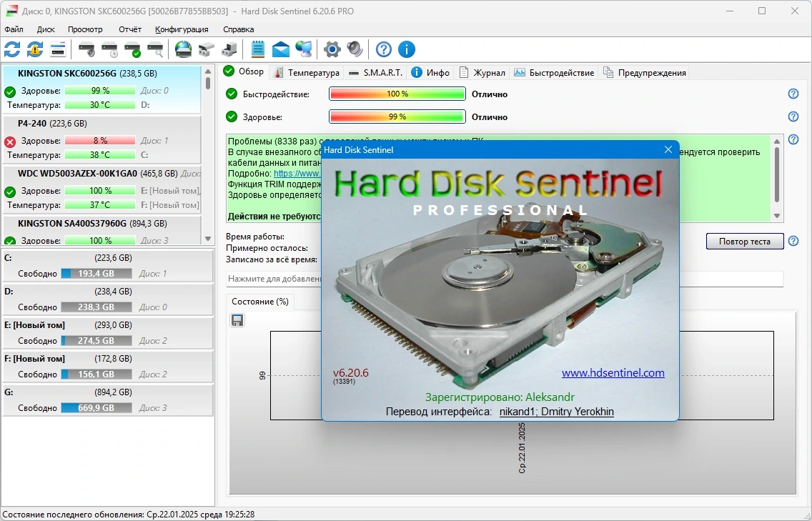Screen dimensions: 812x521
Task: Switch to the Предупреждения tab
Action: coord(645,72)
